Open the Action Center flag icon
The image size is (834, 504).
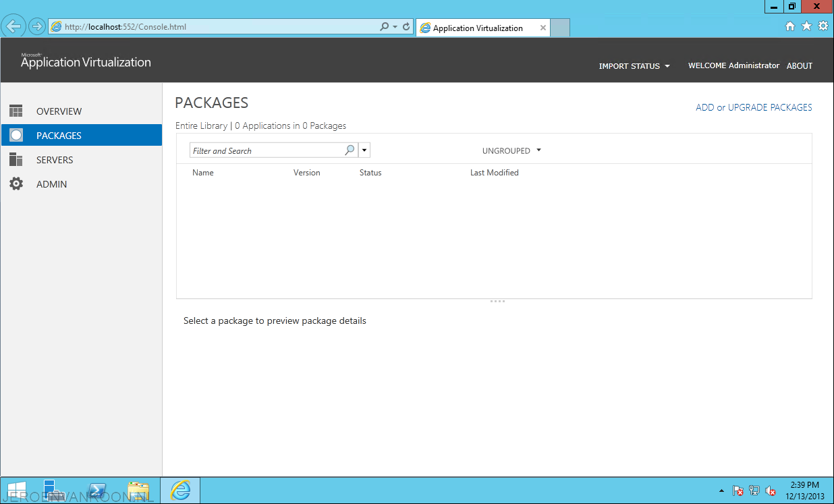point(738,491)
